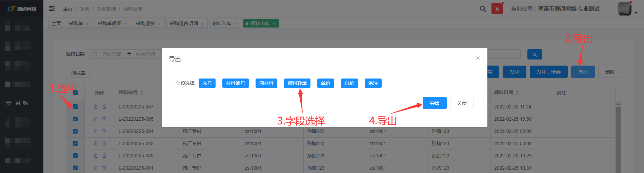Uncheck the header select-all checkbox
Screen dimensions: 644x173
coord(75,93)
